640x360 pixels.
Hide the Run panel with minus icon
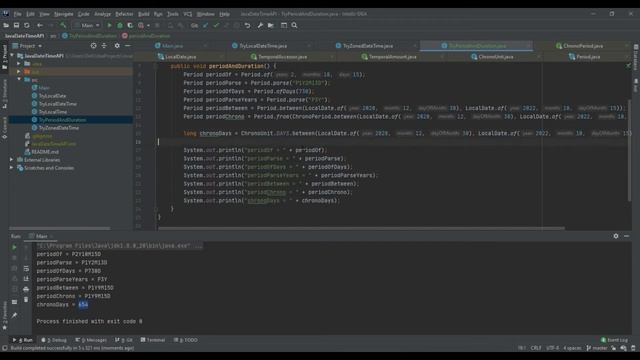[x=627, y=236]
